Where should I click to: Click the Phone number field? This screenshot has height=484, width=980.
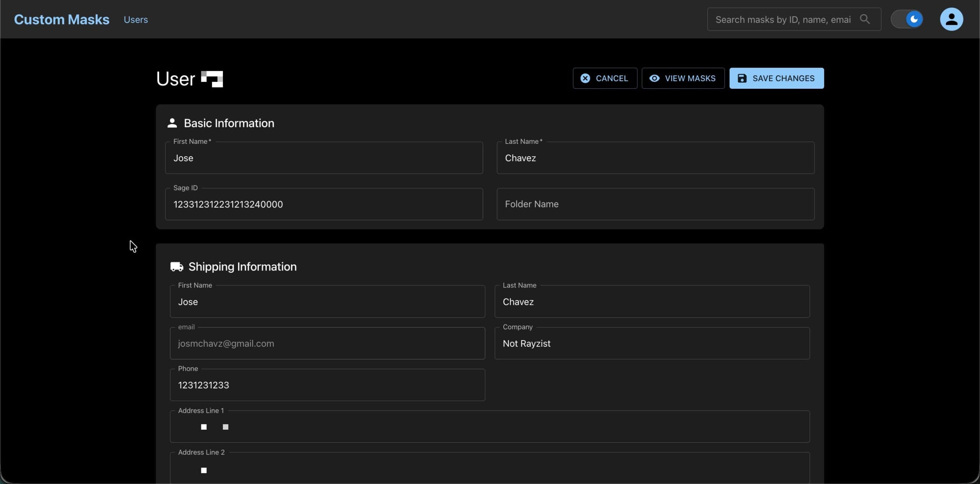tap(327, 385)
